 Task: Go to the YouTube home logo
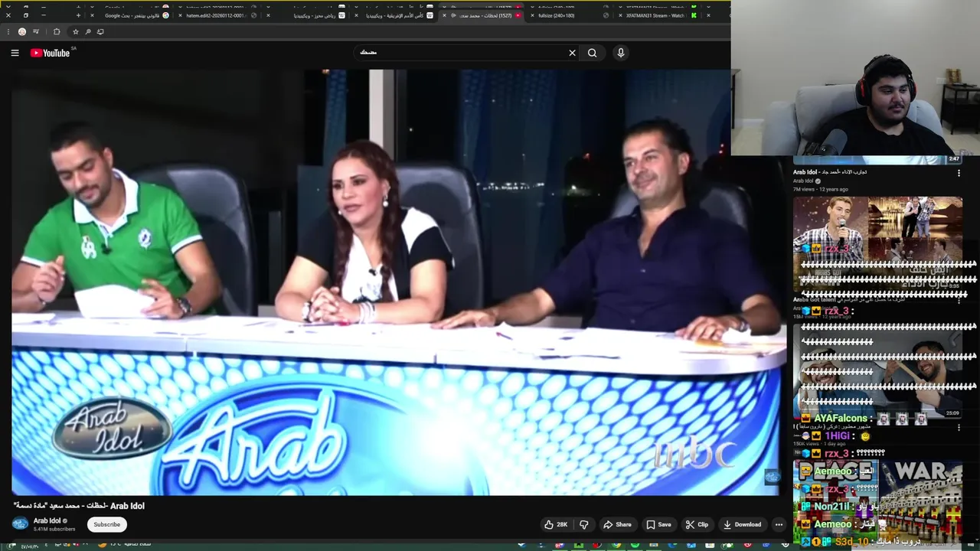(51, 53)
